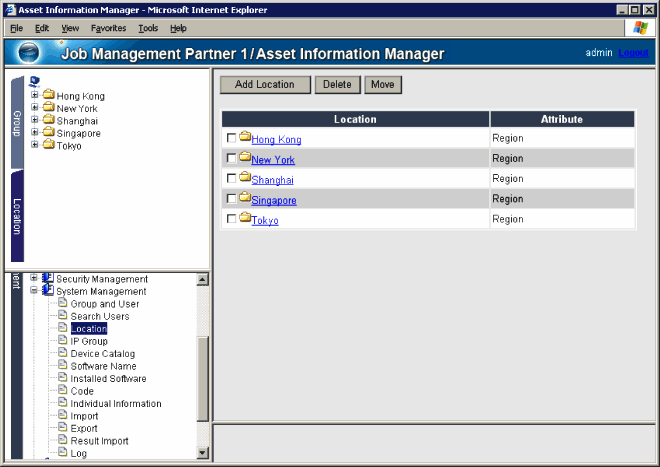
Task: Click the navigation tree scroll down arrow
Action: pos(203,453)
